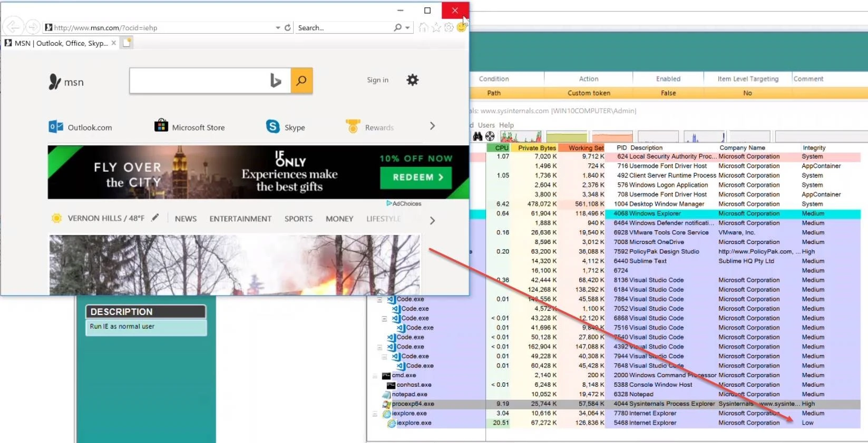Click the crosshair find-window target icon
Screen dimensions: 868x443
(x=490, y=136)
